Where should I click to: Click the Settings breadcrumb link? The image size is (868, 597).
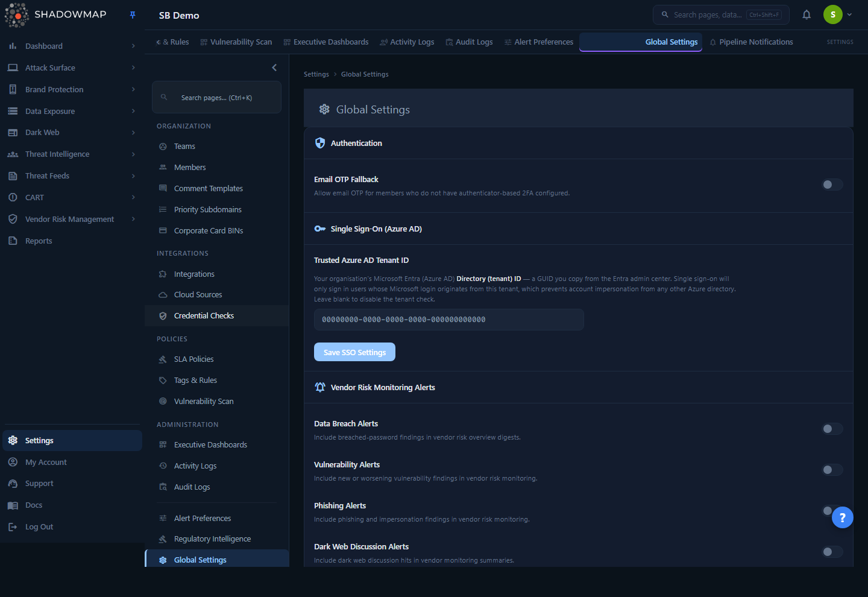(316, 74)
